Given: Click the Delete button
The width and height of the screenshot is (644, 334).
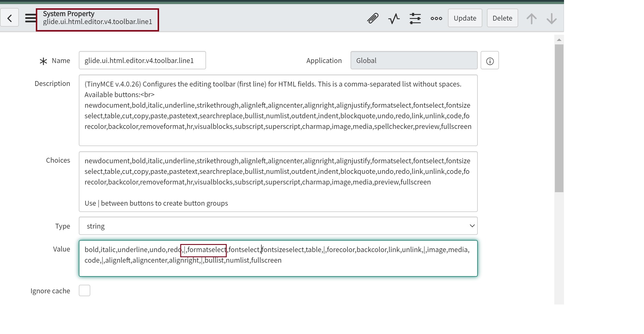Looking at the screenshot, I should (x=502, y=18).
